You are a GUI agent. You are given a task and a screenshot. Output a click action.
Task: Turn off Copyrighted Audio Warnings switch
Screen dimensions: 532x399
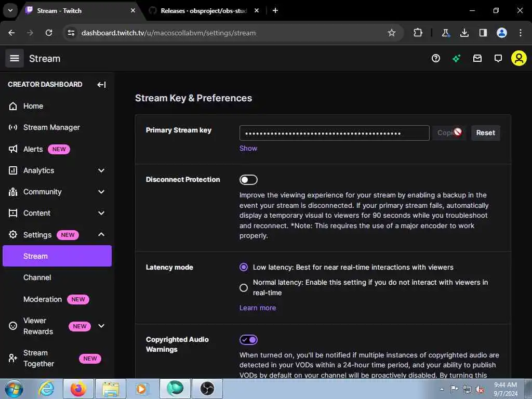pos(248,340)
